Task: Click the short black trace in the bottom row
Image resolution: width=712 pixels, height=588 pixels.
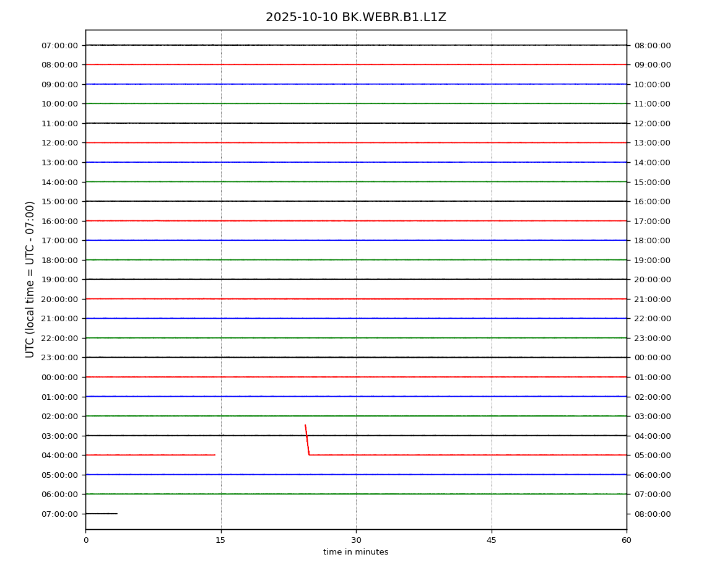Action: pyautogui.click(x=101, y=514)
